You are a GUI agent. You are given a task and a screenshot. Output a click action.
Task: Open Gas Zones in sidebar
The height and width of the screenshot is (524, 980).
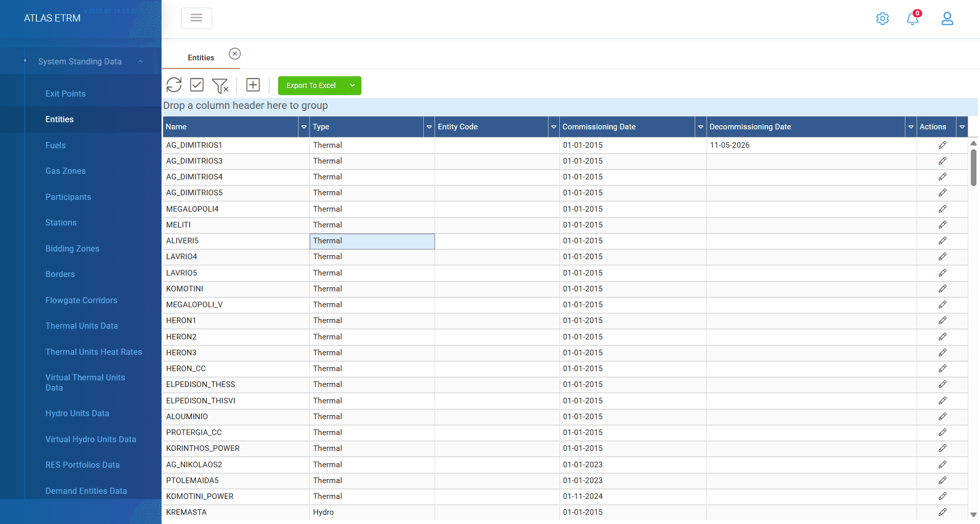(65, 171)
